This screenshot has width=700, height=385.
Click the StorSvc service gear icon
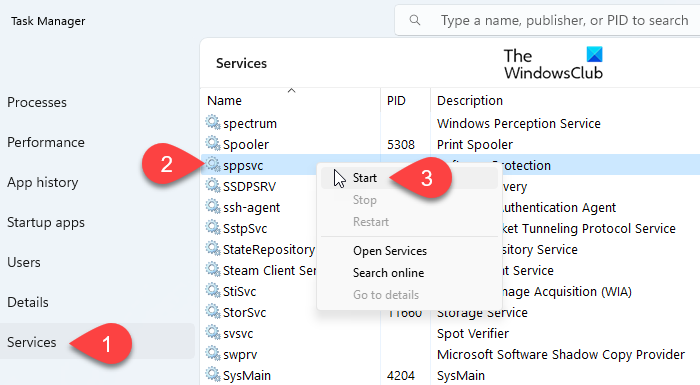point(213,311)
